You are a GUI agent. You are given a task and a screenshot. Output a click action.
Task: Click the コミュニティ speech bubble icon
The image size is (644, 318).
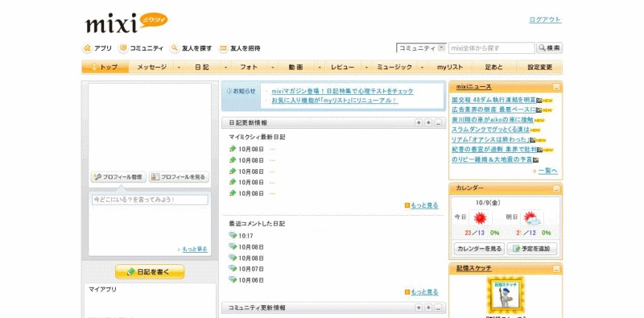(123, 48)
